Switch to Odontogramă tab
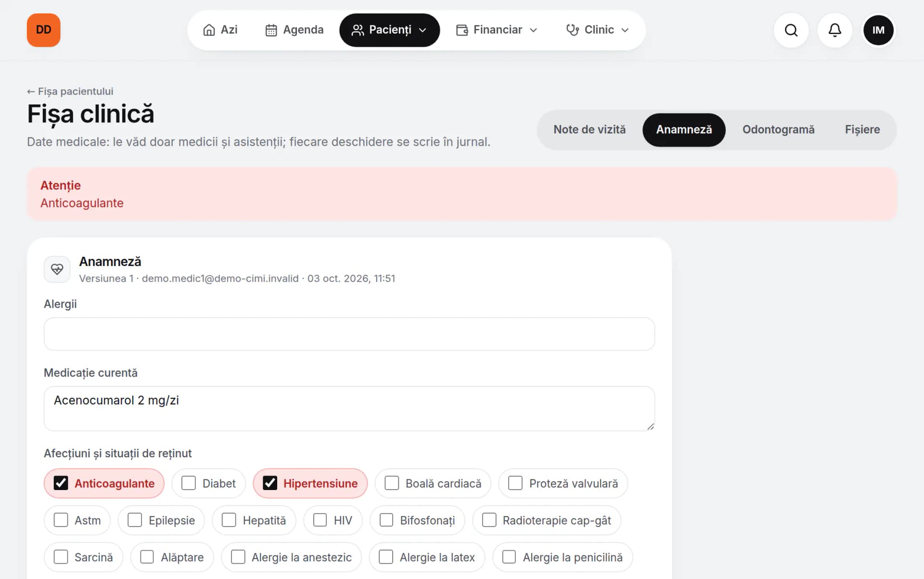The width and height of the screenshot is (924, 579). point(778,129)
